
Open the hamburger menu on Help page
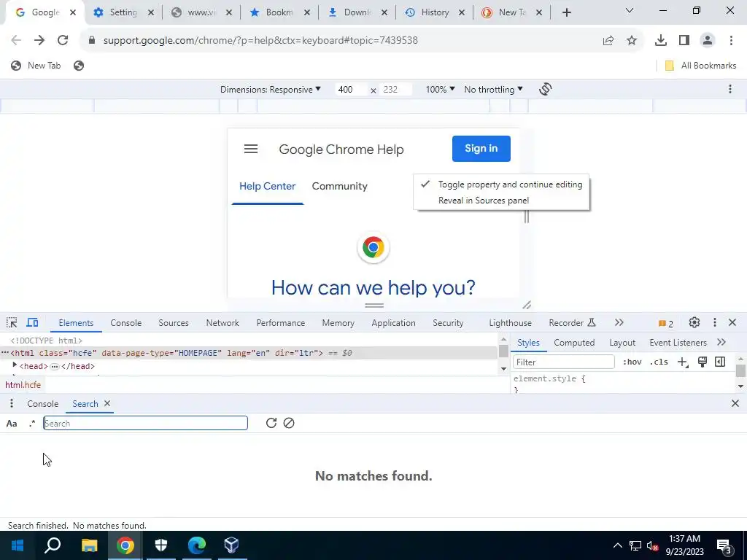coord(251,149)
